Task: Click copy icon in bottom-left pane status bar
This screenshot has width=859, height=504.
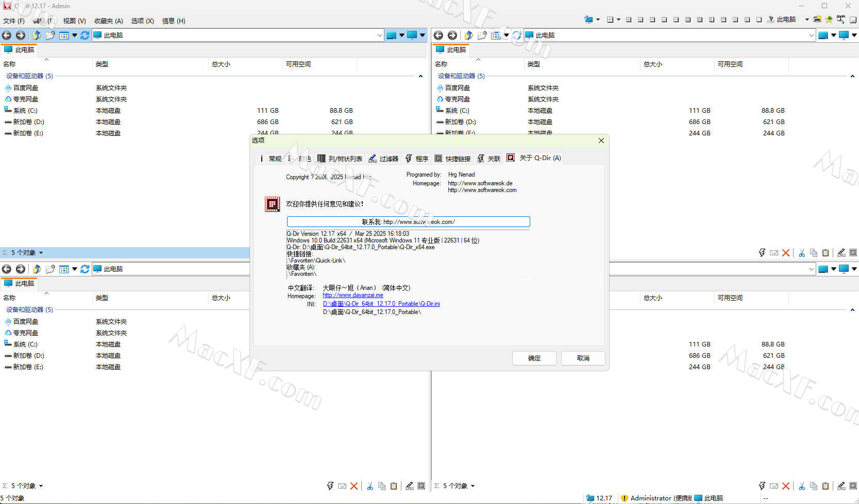Action: [382, 486]
